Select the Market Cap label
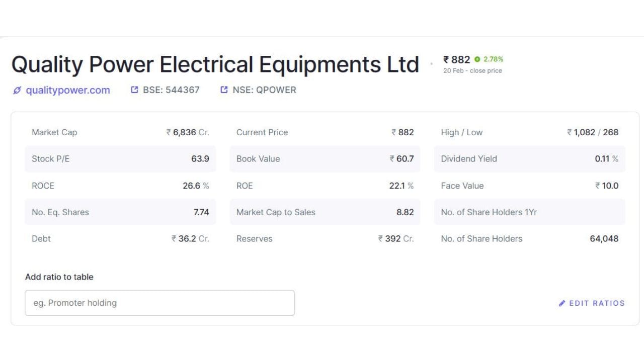 [54, 132]
